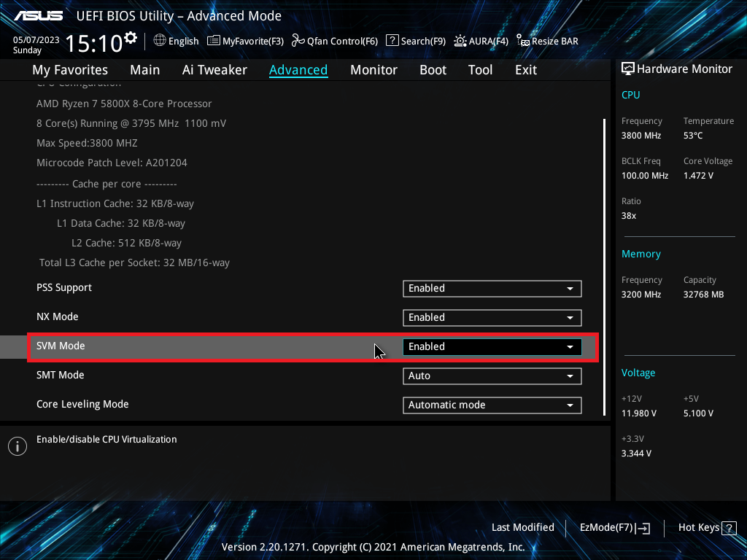
Task: Open SMT Mode dropdown
Action: (x=492, y=376)
